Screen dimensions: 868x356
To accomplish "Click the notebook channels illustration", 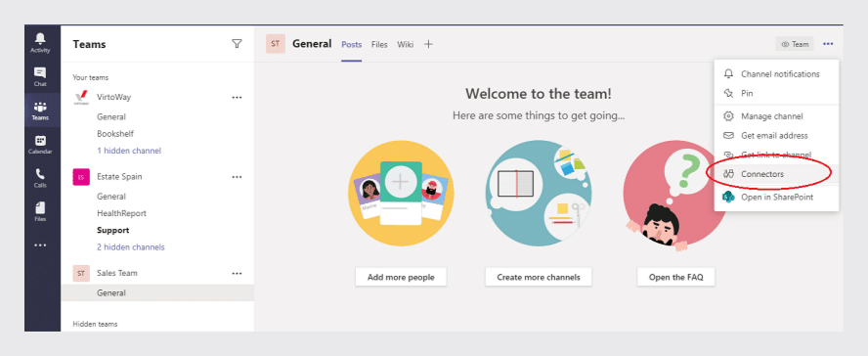I will (x=539, y=194).
